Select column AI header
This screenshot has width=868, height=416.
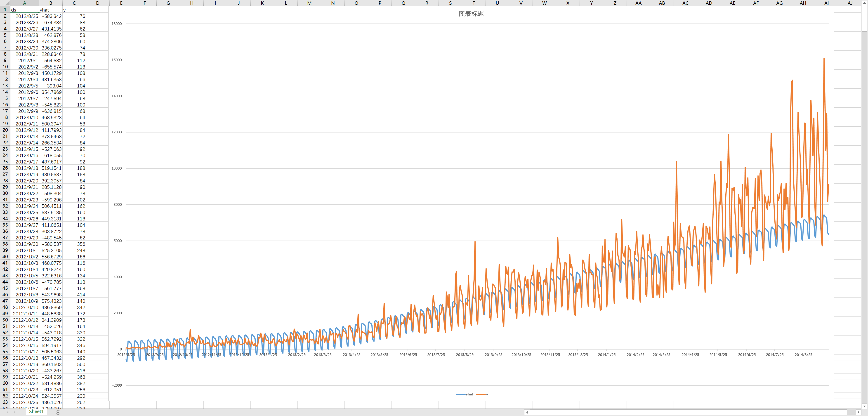pos(826,3)
